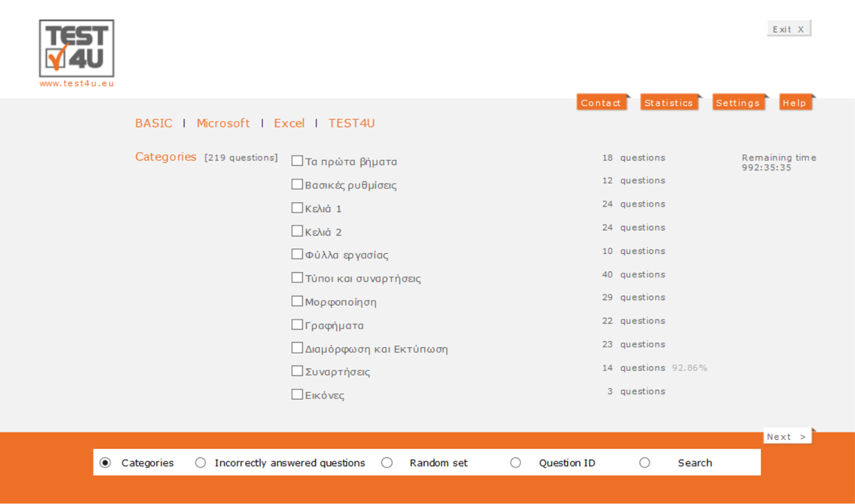Click the 92.86% score text
Screen dimensions: 855x504
coord(690,368)
